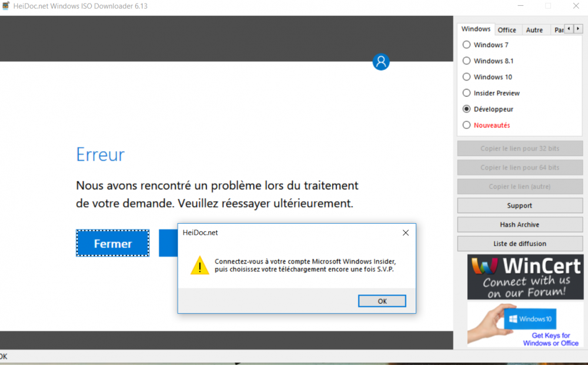Select Insider Preview option
Image resolution: width=588 pixels, height=365 pixels.
(466, 93)
